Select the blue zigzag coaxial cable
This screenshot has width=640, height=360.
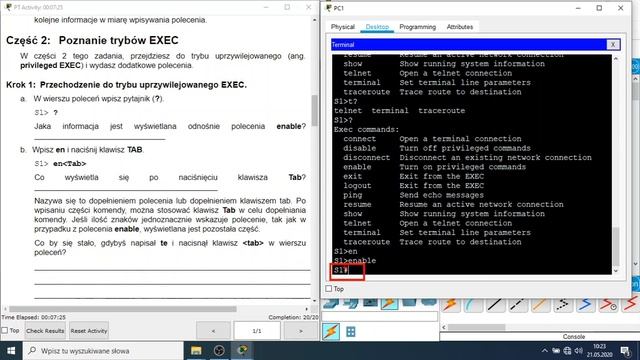click(x=585, y=305)
